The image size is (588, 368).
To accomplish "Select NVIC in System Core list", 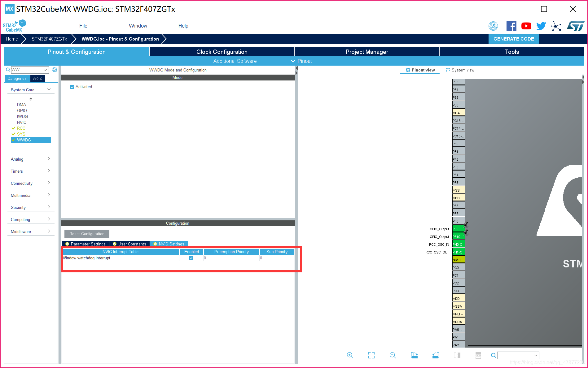I will coord(22,123).
